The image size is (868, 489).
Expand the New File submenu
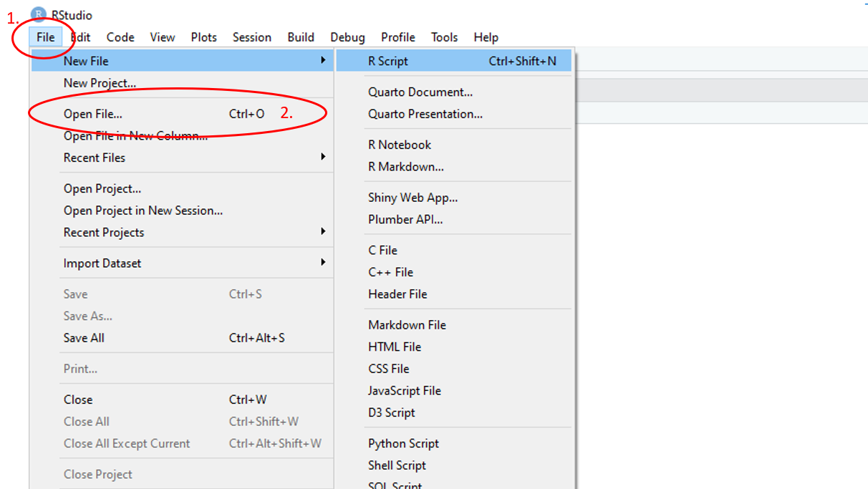182,61
